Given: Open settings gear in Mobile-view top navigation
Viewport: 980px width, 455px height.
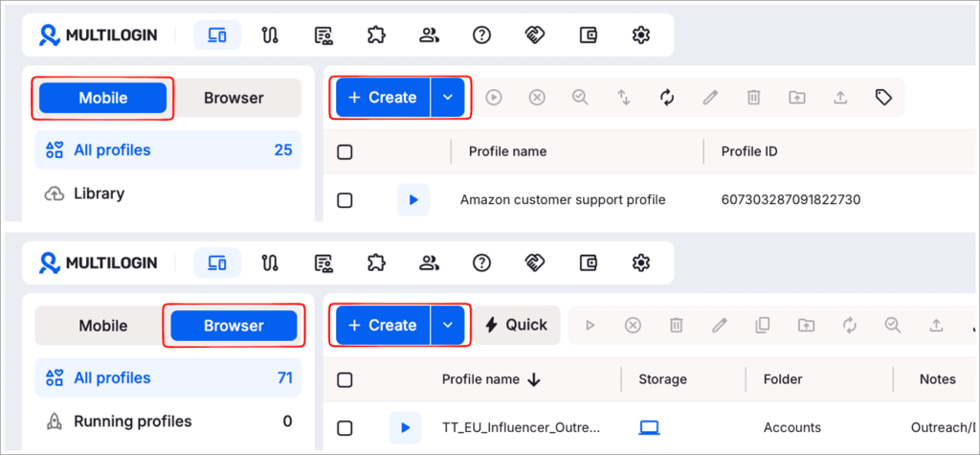Looking at the screenshot, I should (640, 35).
